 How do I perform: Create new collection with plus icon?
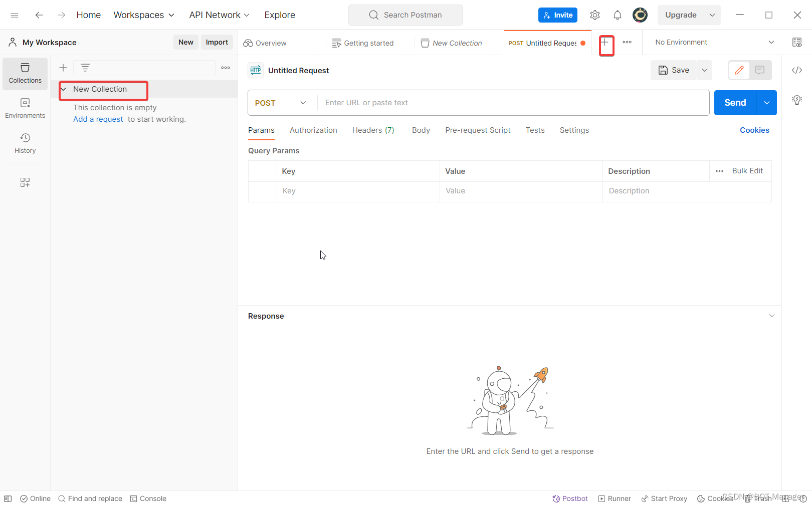coord(63,68)
